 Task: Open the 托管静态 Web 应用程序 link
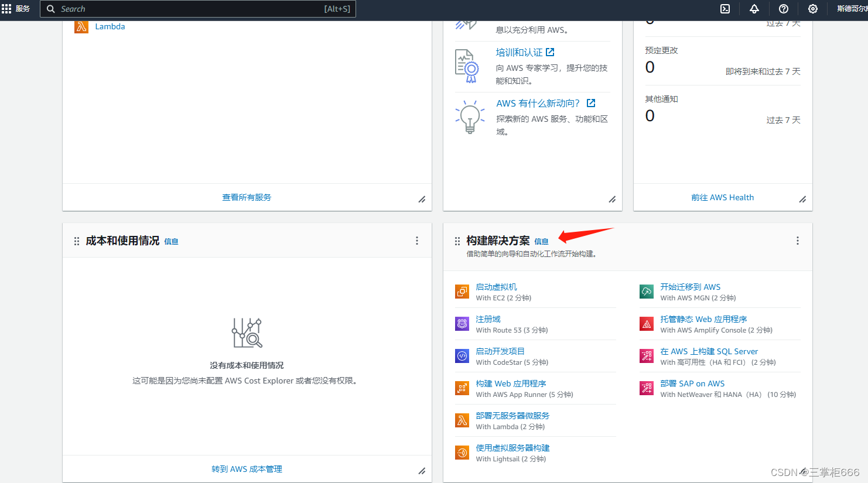(x=703, y=319)
